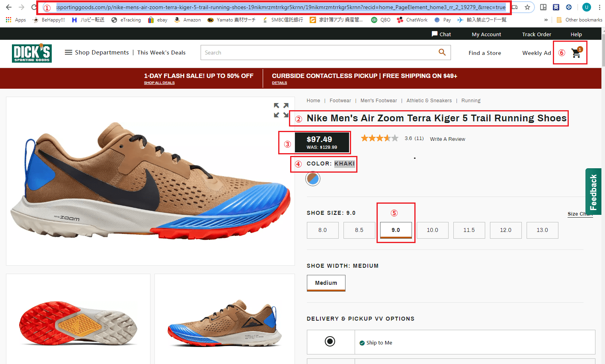Click the browser forward arrow
Screen dimensions: 605x364
pos(21,7)
